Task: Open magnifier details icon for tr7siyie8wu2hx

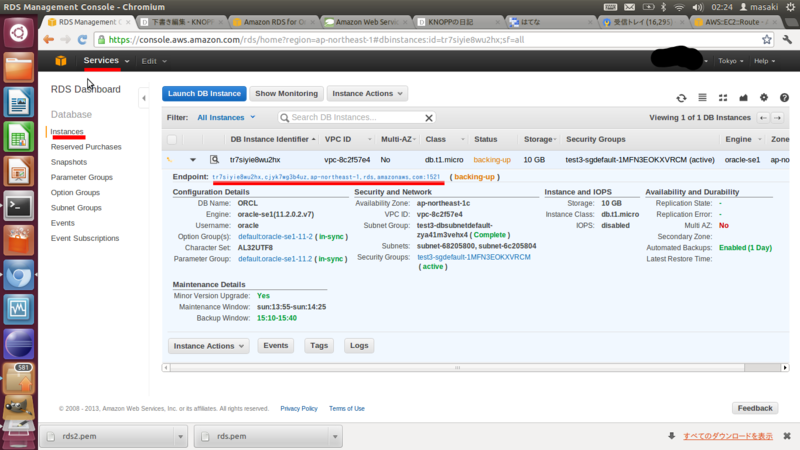Action: 214,160
